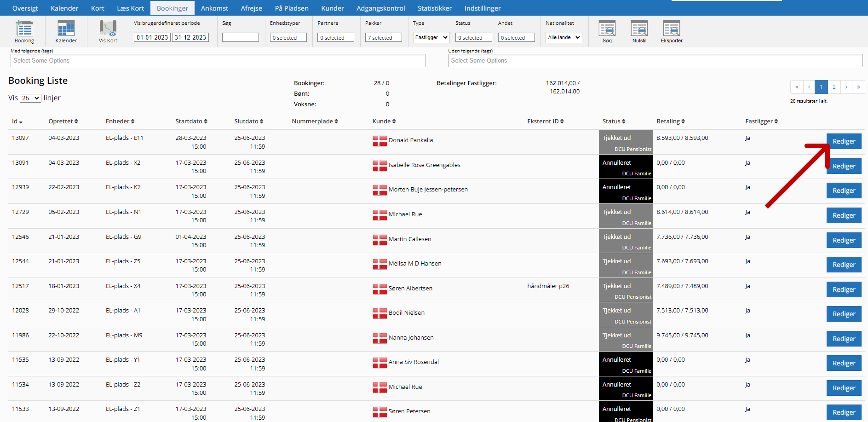This screenshot has height=422, width=868.
Task: Click Rediger for booking 13097
Action: (844, 142)
